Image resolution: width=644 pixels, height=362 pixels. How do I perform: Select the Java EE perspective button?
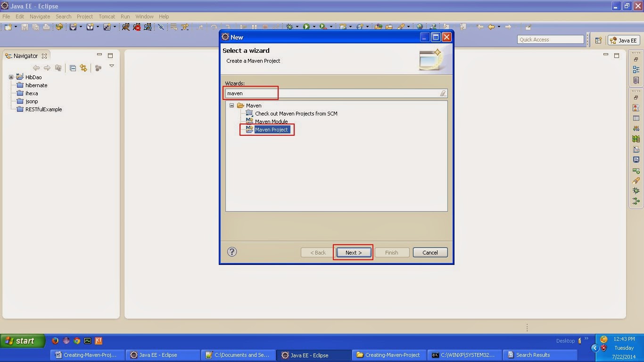(x=623, y=40)
